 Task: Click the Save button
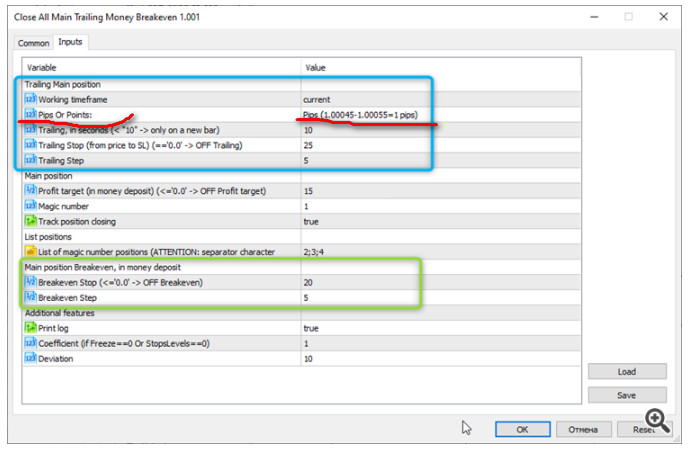tap(627, 395)
